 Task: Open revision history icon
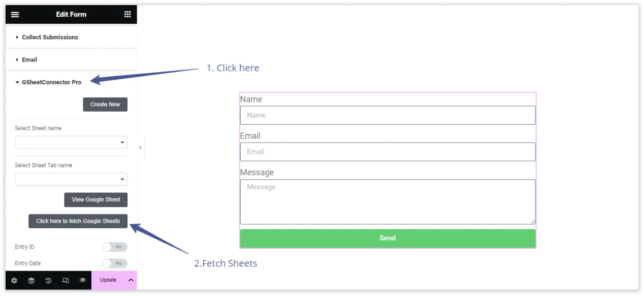pyautogui.click(x=48, y=280)
